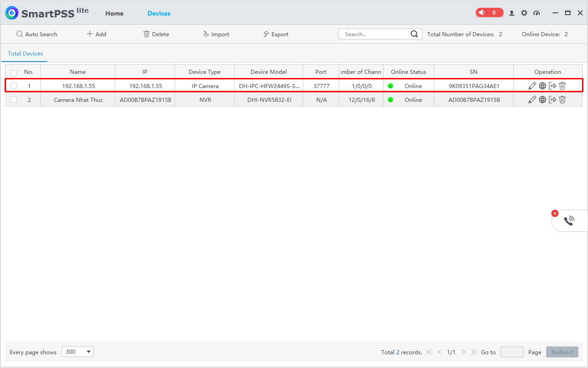Open the alarm speaker notification badge
Viewport: 588px width, 368px height.
point(489,13)
